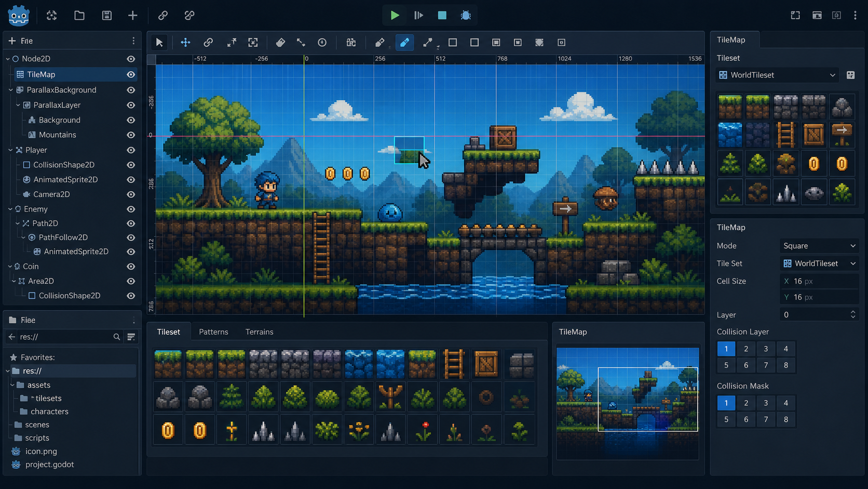This screenshot has width=868, height=489.
Task: Select the highlighted Paint brush tool
Action: (404, 43)
